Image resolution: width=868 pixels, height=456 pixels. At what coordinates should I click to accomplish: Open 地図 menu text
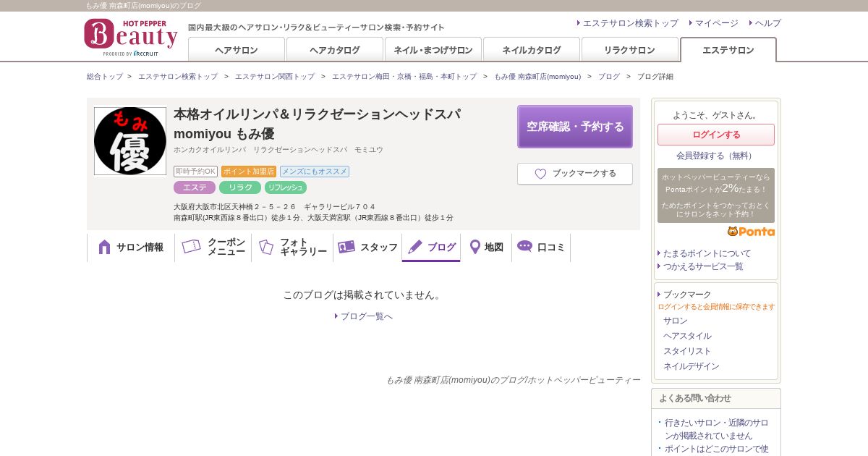(x=494, y=247)
